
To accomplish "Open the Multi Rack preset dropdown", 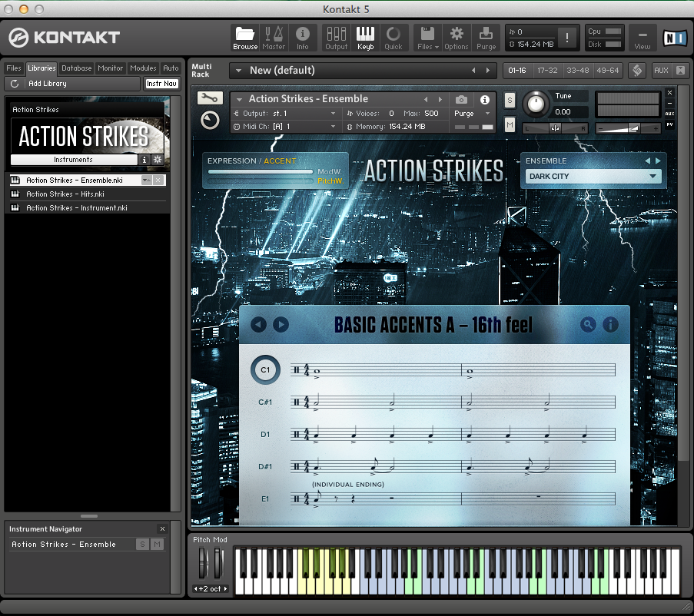I will tap(238, 71).
